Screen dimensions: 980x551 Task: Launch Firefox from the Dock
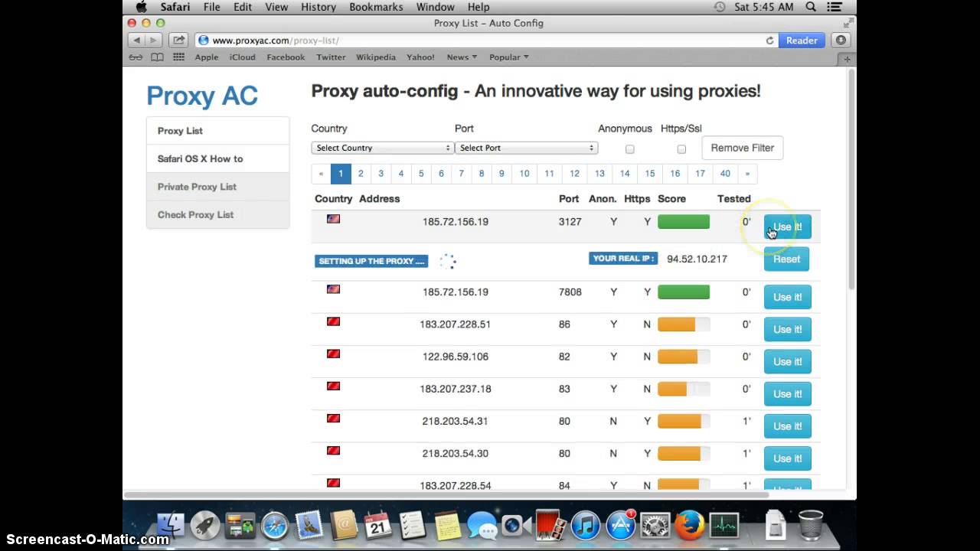(x=689, y=526)
